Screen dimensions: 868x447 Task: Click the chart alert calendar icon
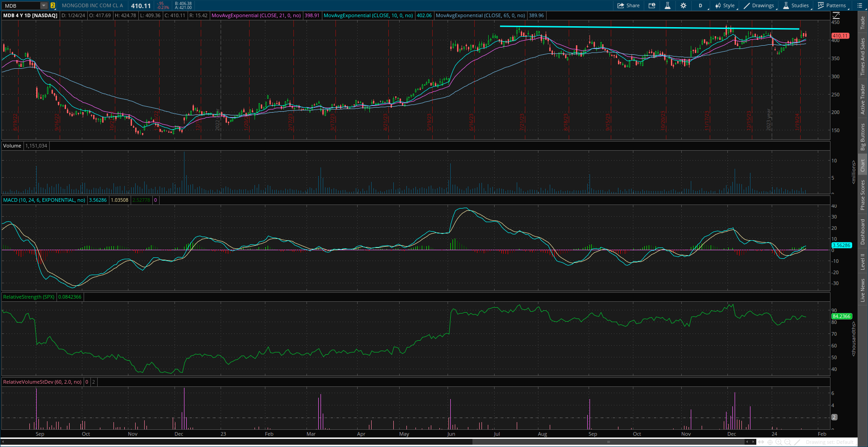652,5
